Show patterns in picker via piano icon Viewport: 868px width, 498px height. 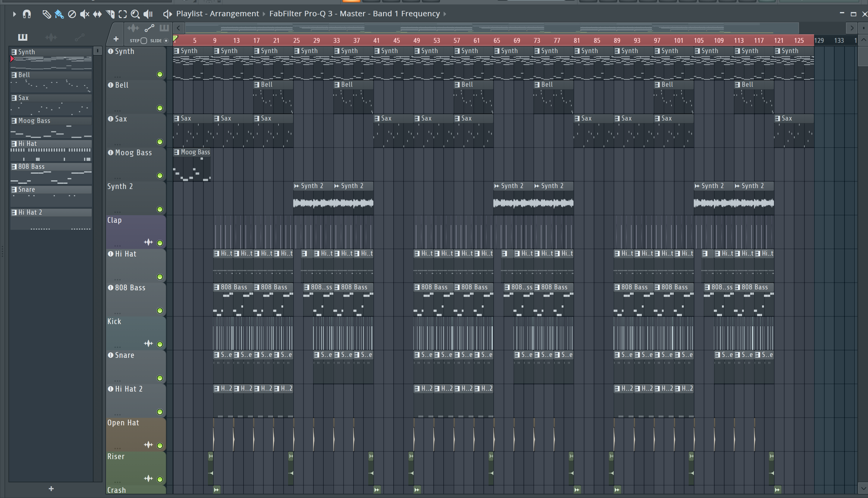point(23,37)
